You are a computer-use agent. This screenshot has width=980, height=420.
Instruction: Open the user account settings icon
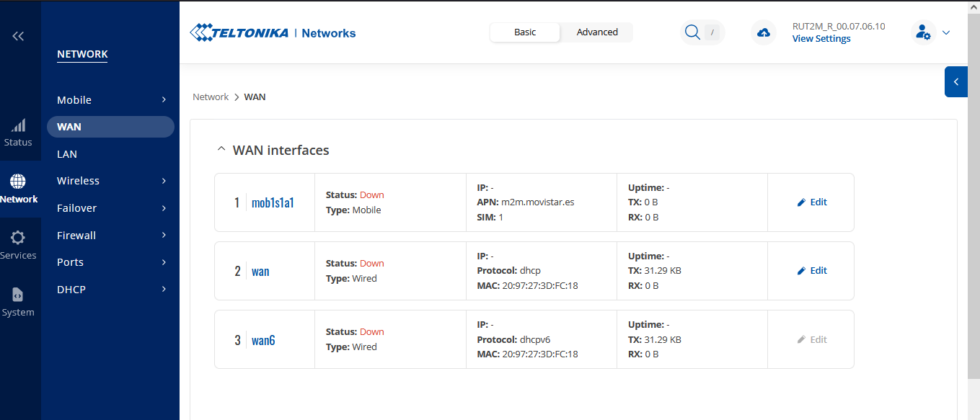[922, 32]
